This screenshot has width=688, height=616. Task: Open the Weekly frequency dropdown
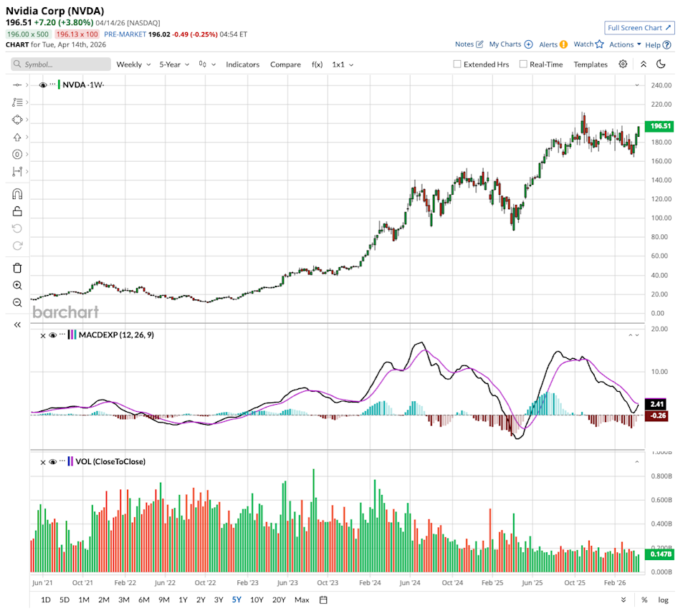(x=133, y=64)
